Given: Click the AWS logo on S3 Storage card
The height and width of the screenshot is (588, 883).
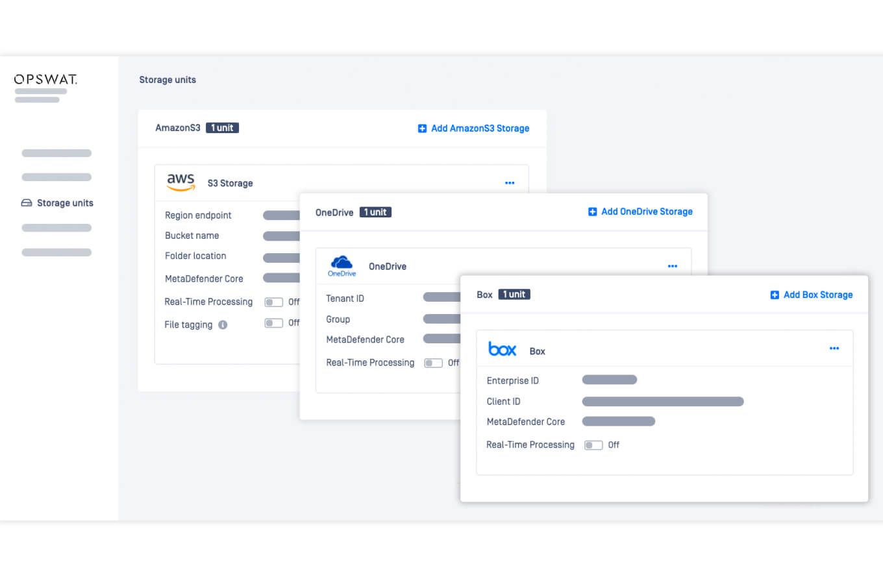Looking at the screenshot, I should (180, 182).
